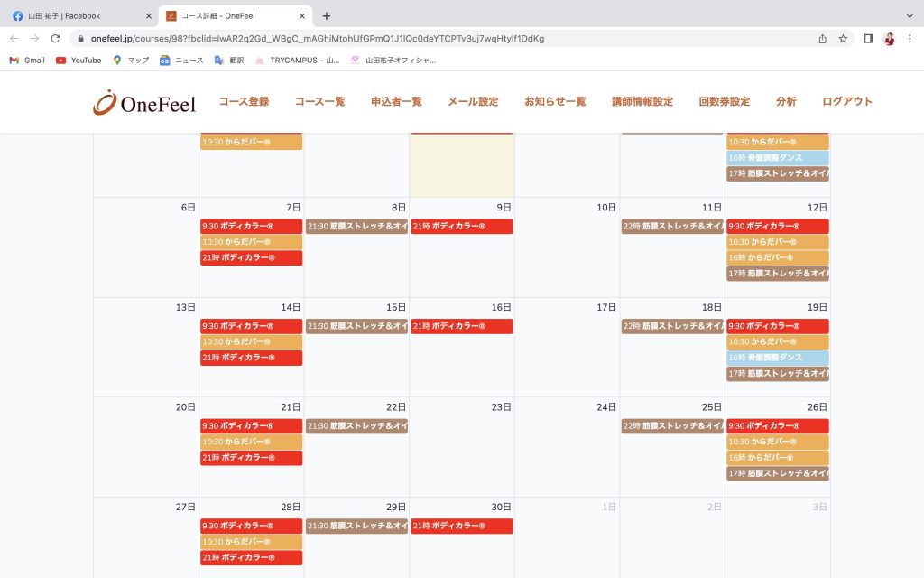Open the 分析 navigation link
The image size is (924, 578).
coord(786,102)
